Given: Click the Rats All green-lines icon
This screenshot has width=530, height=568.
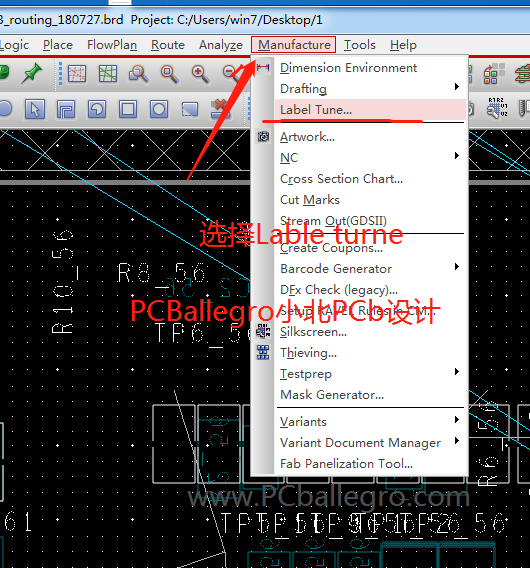Looking at the screenshot, I should pos(108,74).
